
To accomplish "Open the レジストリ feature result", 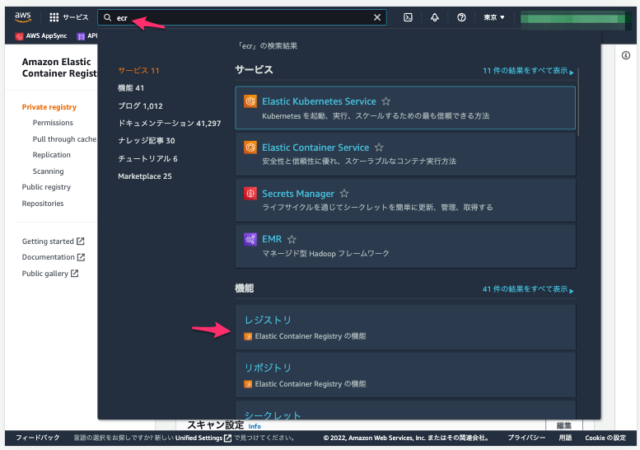I will click(x=405, y=327).
